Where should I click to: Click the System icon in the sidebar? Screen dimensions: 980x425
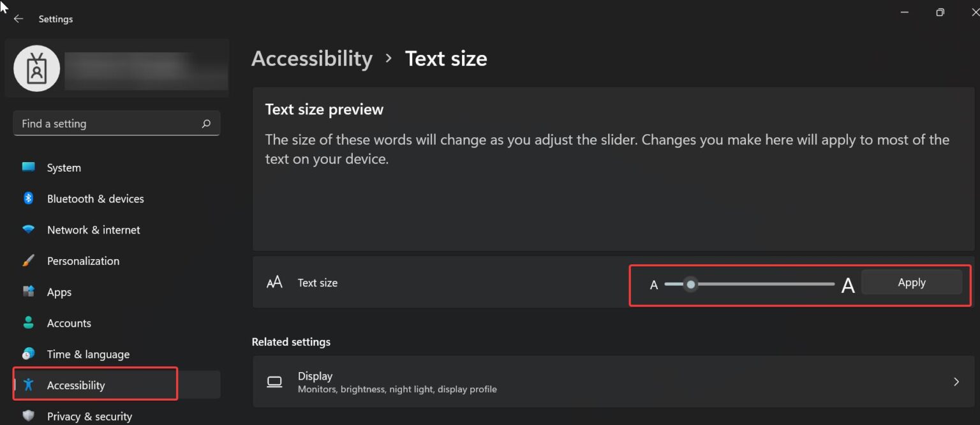[29, 167]
